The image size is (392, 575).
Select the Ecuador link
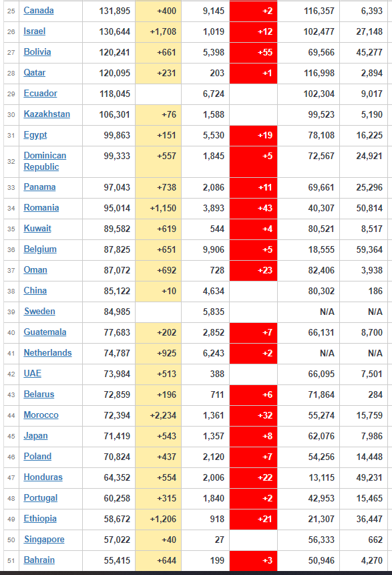pyautogui.click(x=40, y=94)
